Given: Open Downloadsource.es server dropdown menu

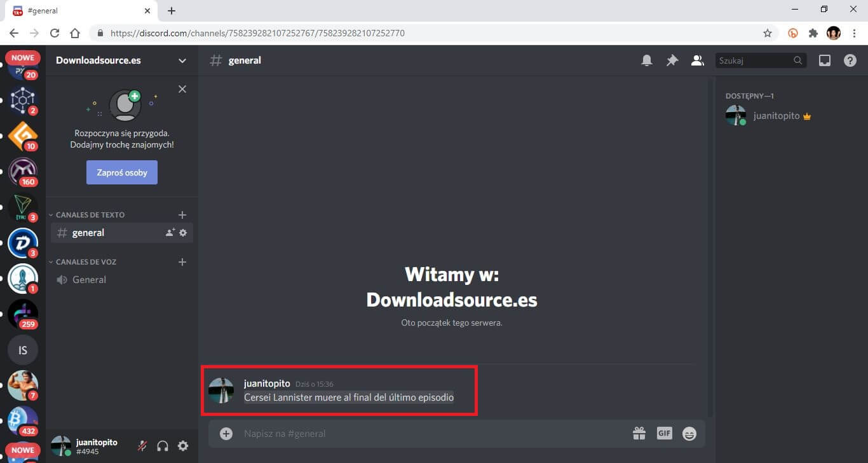Looking at the screenshot, I should pyautogui.click(x=182, y=60).
